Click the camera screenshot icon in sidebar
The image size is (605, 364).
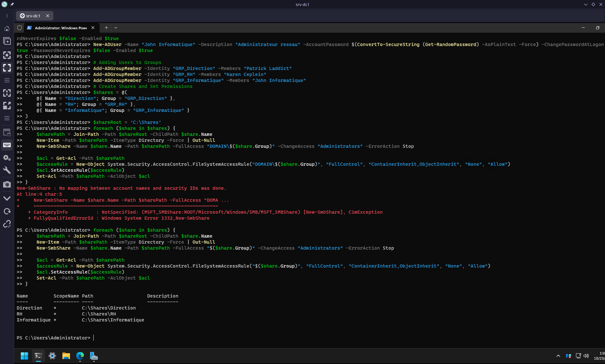(7, 184)
